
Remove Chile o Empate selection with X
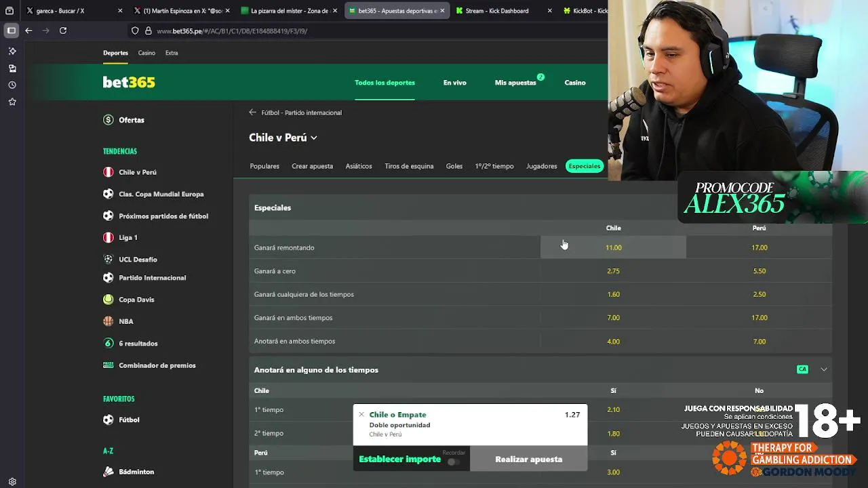tap(361, 415)
